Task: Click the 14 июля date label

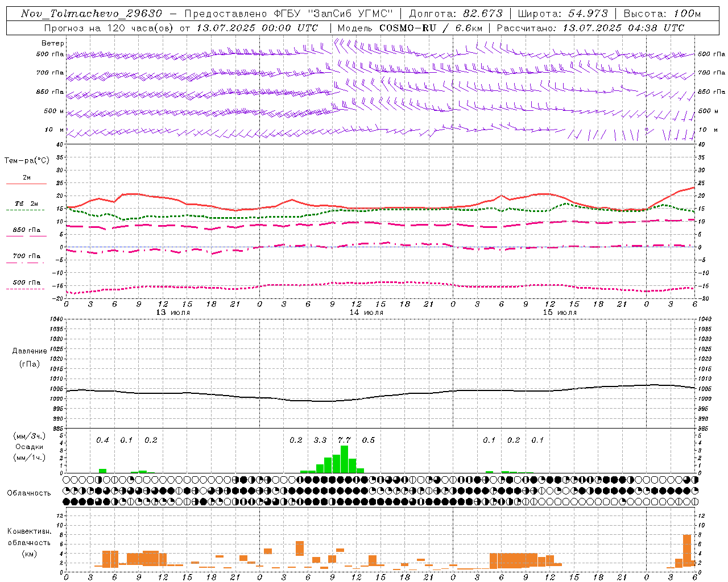Action: click(x=366, y=312)
